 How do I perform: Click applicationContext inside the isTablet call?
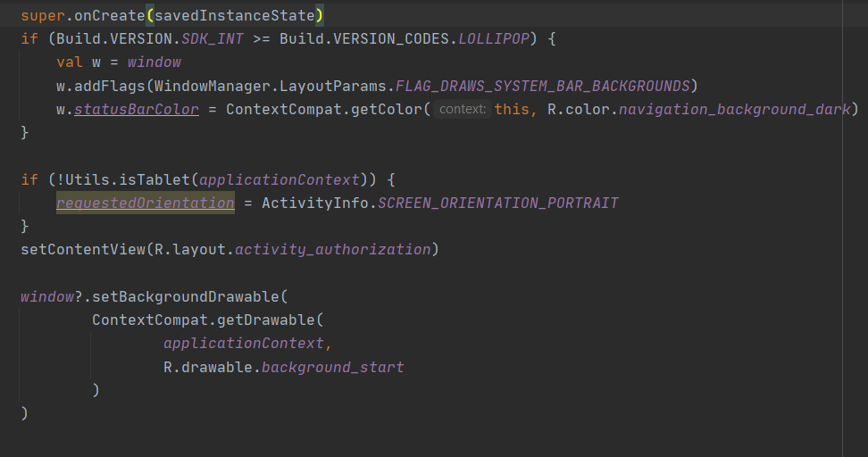(280, 179)
